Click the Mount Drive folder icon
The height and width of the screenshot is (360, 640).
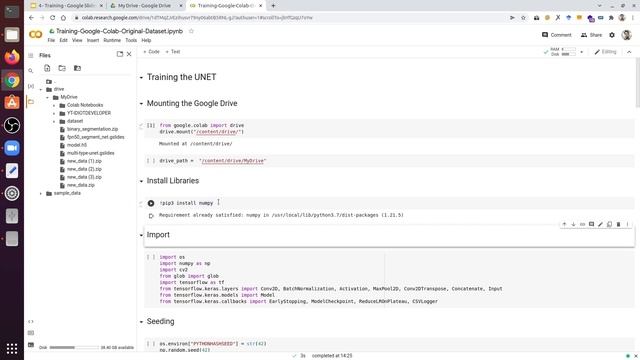point(77,68)
